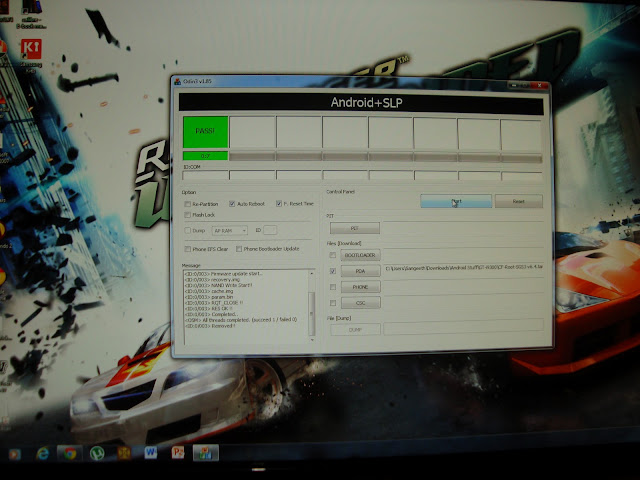Click the Reset button

pyautogui.click(x=519, y=201)
